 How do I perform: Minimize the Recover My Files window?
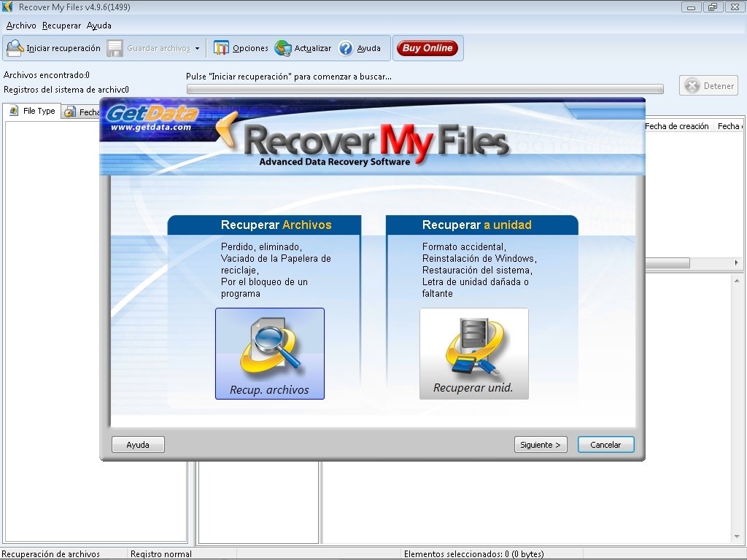click(x=692, y=7)
